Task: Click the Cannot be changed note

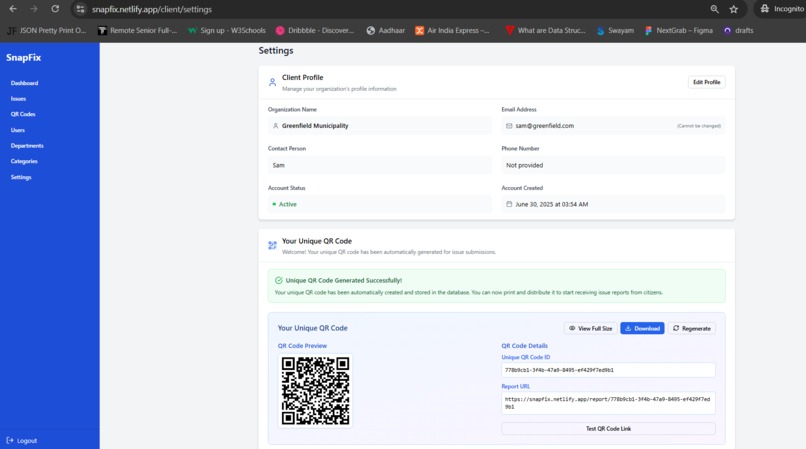Action: pyautogui.click(x=699, y=125)
